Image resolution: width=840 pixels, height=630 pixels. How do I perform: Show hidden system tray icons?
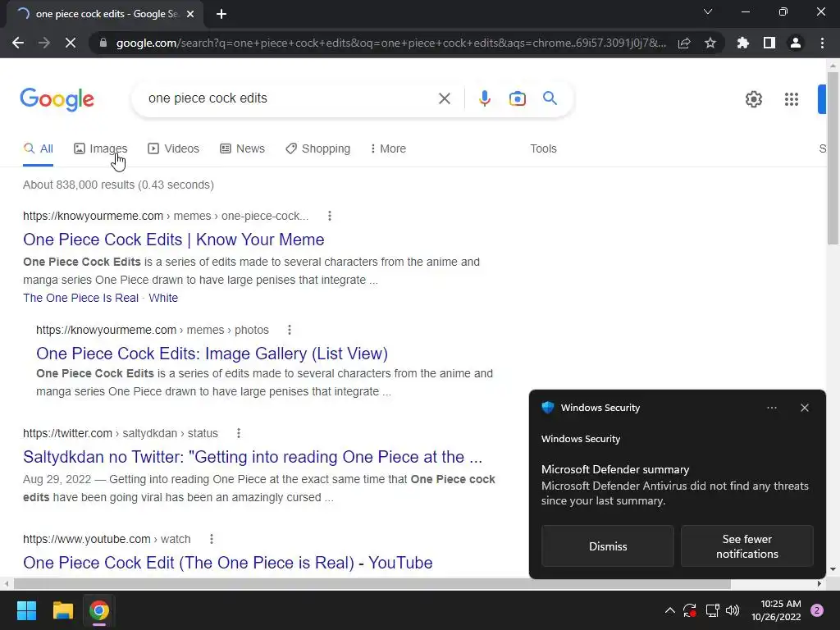click(669, 610)
